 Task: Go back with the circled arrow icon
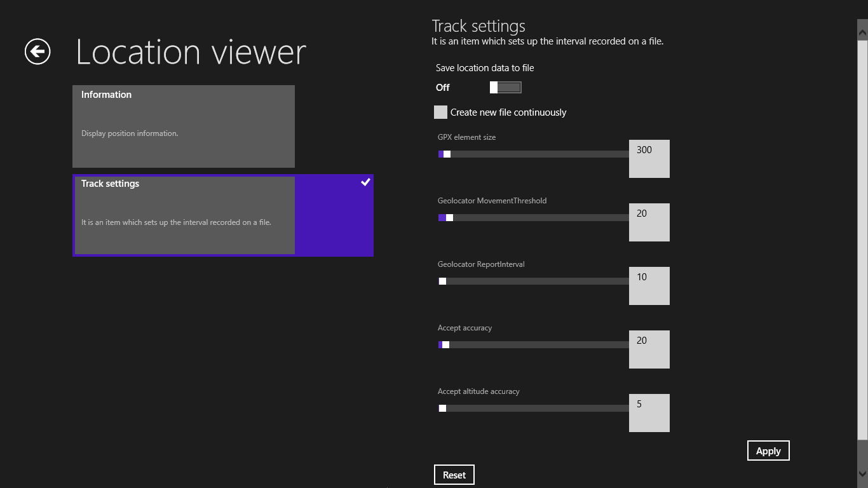pyautogui.click(x=37, y=51)
